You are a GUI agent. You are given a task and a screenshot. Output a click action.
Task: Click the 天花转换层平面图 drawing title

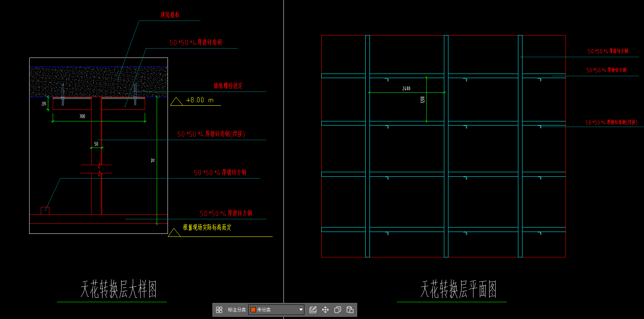[x=459, y=289]
